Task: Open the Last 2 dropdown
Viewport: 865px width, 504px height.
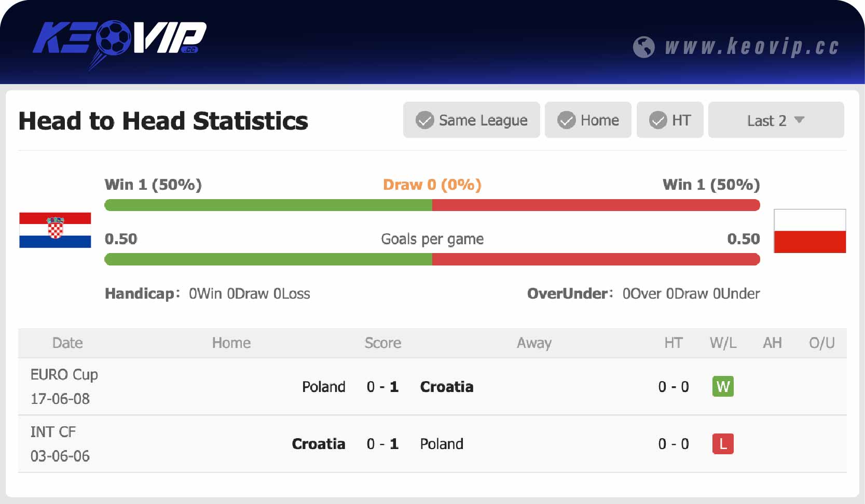Action: (x=776, y=120)
